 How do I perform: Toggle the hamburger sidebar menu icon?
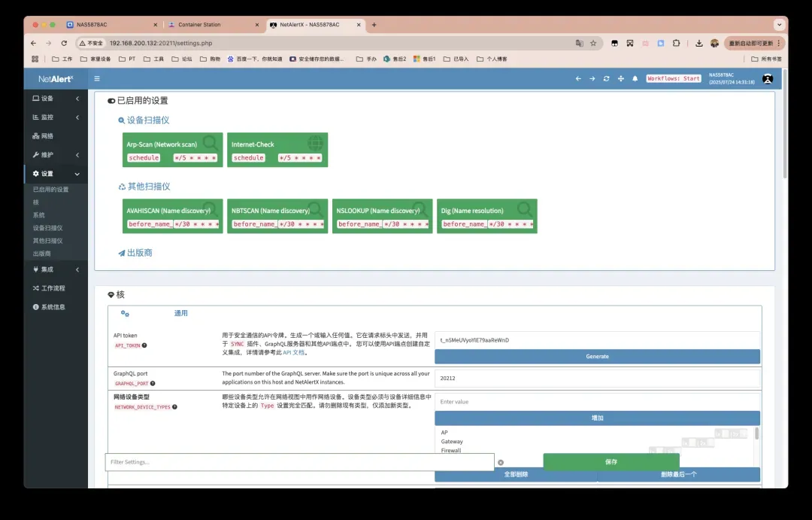click(97, 78)
